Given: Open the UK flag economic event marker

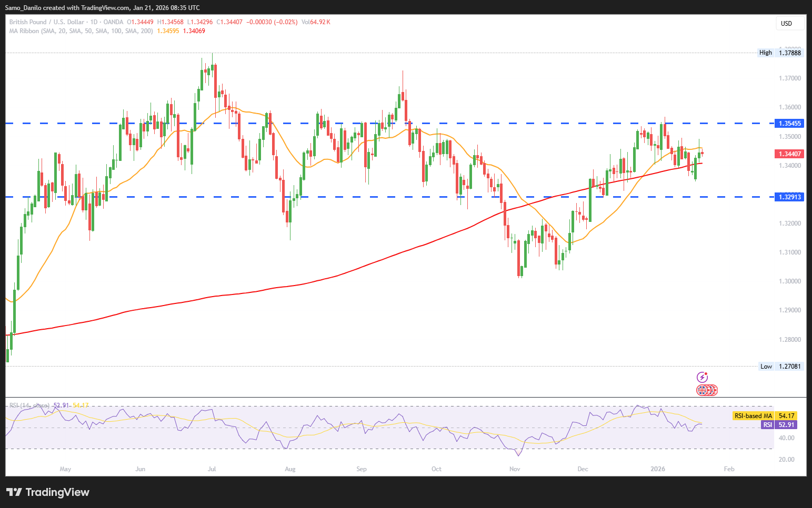Looking at the screenshot, I should click(702, 390).
